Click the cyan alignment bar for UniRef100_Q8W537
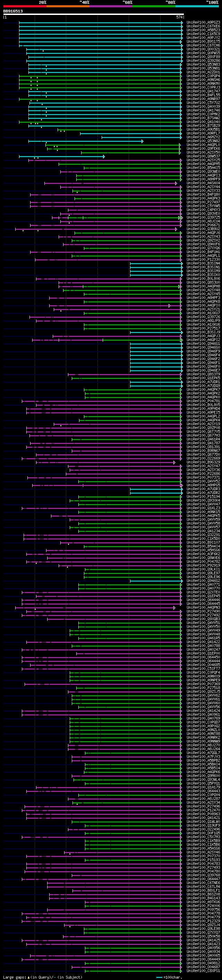This screenshot has width=222, height=980. pos(61,156)
